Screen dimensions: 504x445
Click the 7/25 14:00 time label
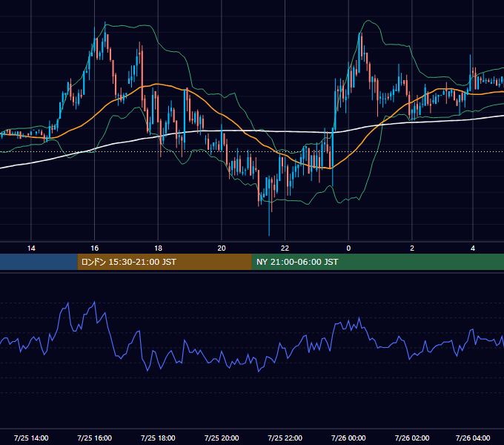pos(31,438)
